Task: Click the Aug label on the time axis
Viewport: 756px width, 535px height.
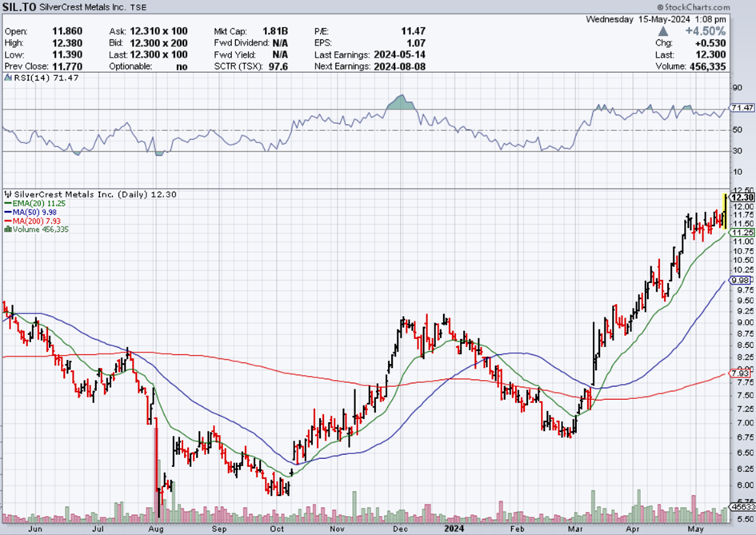Action: point(155,529)
